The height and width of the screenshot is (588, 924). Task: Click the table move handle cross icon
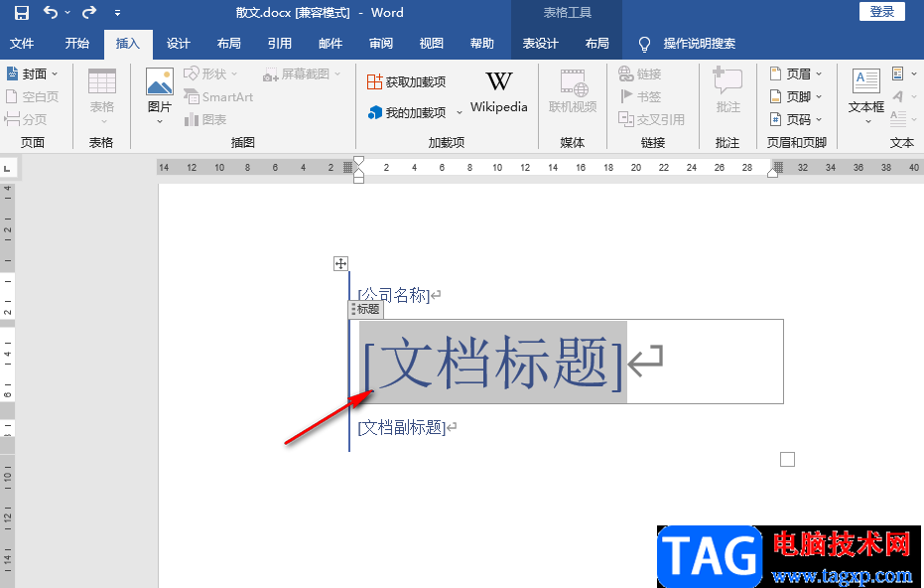340,263
